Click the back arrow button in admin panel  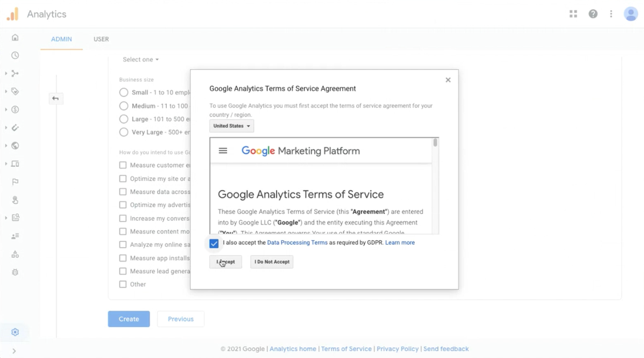coord(55,99)
